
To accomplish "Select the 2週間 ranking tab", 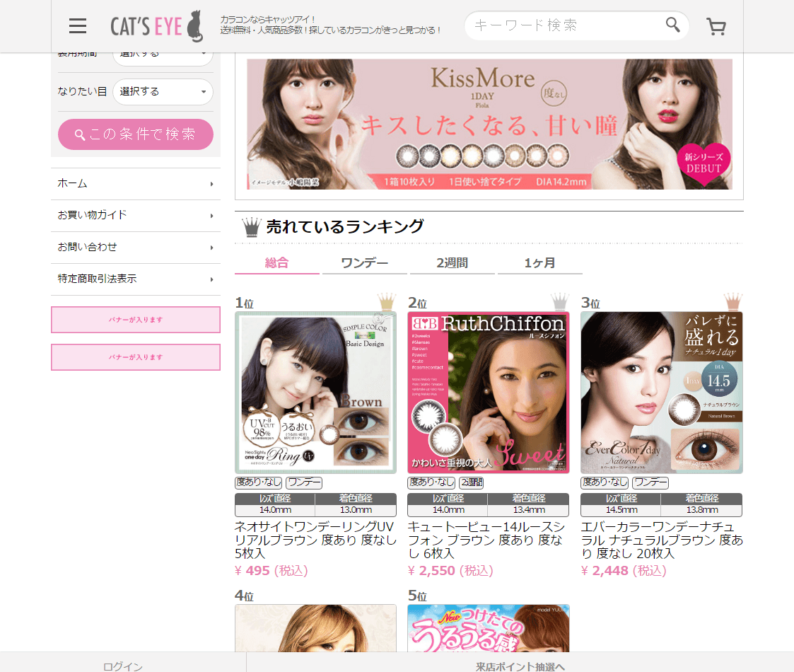I will 453,264.
